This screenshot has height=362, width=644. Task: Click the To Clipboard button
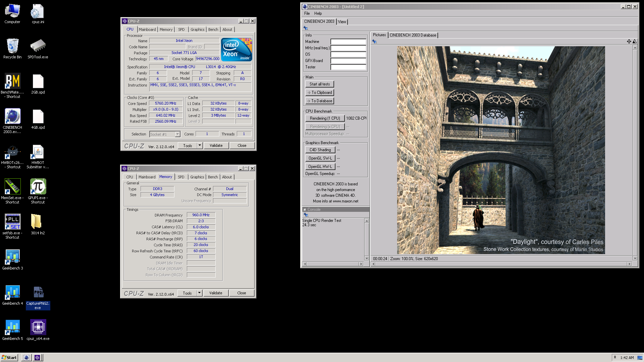pyautogui.click(x=320, y=93)
